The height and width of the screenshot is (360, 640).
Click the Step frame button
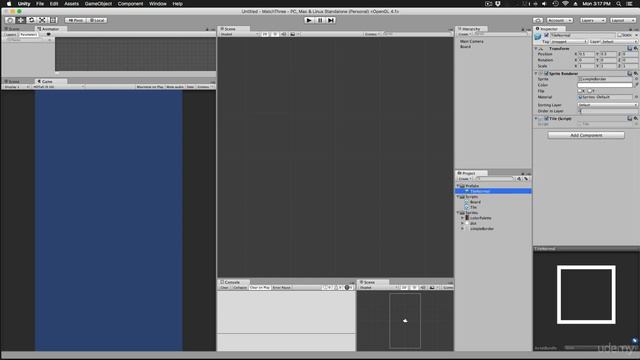click(331, 20)
